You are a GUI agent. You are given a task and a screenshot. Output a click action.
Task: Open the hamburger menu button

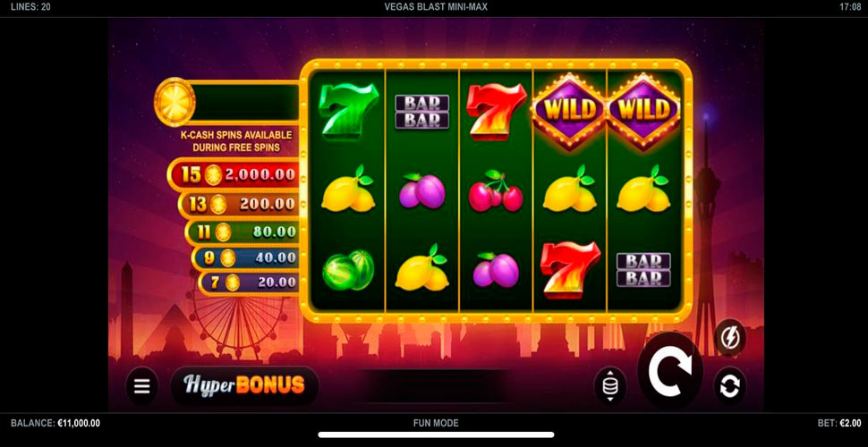(x=142, y=385)
